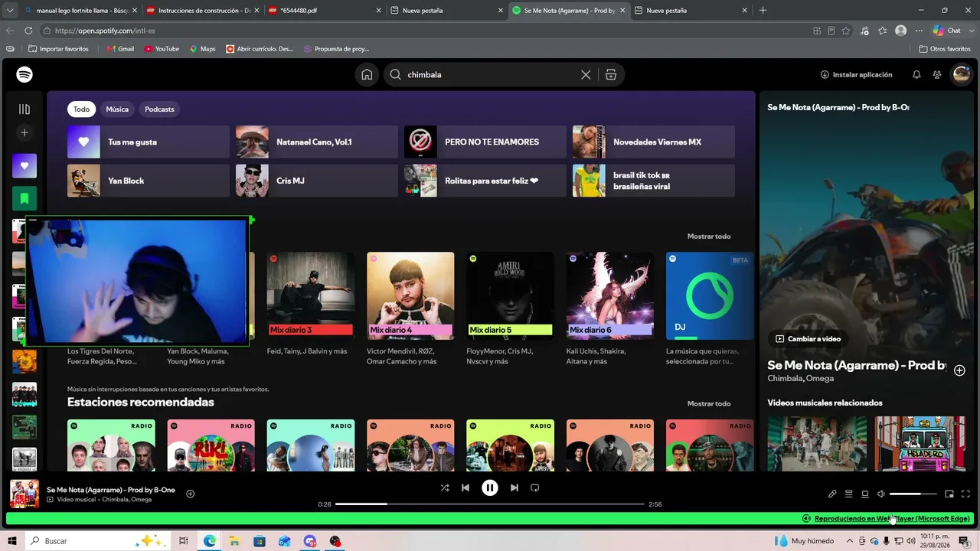Adjust the volume slider

click(x=913, y=494)
